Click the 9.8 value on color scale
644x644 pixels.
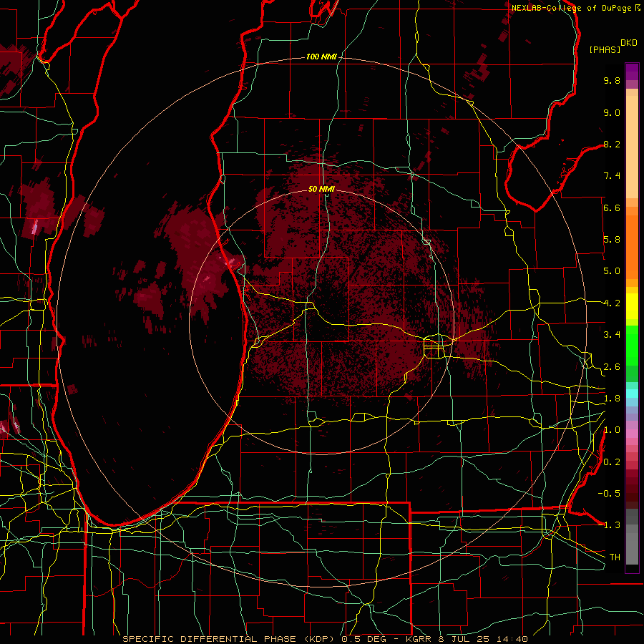click(612, 80)
